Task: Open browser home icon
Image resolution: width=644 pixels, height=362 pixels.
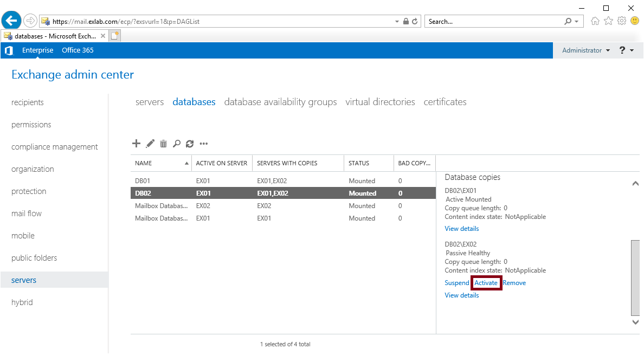Action: (x=595, y=21)
